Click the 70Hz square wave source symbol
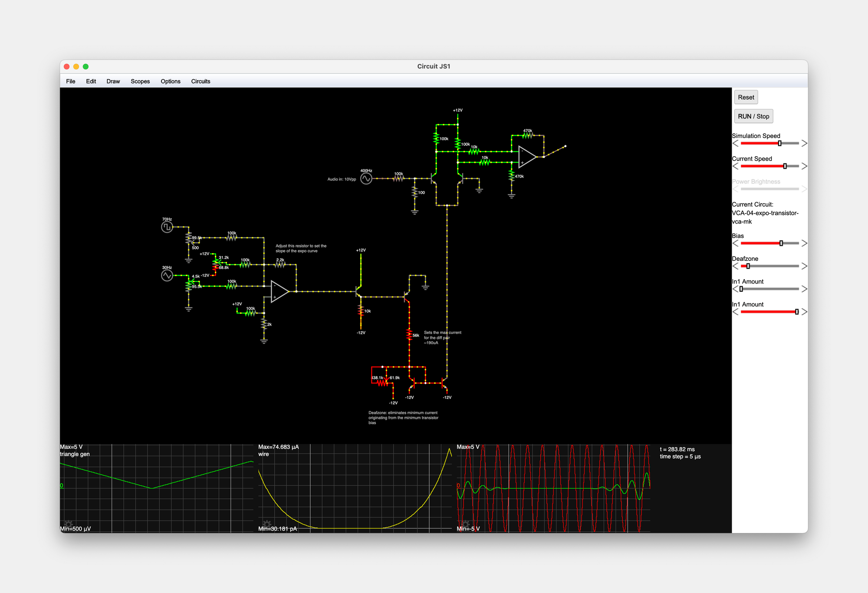Screen dimensions: 868x593 pyautogui.click(x=167, y=227)
